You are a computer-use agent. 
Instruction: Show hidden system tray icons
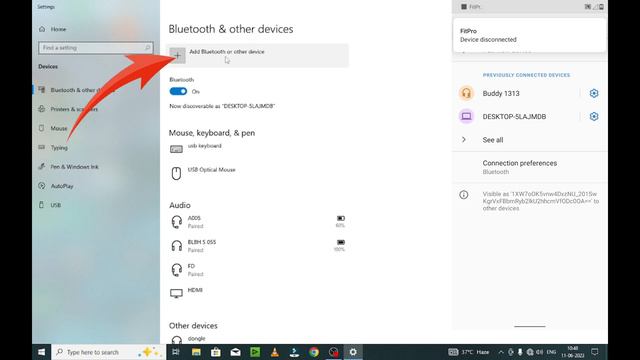tap(501, 352)
